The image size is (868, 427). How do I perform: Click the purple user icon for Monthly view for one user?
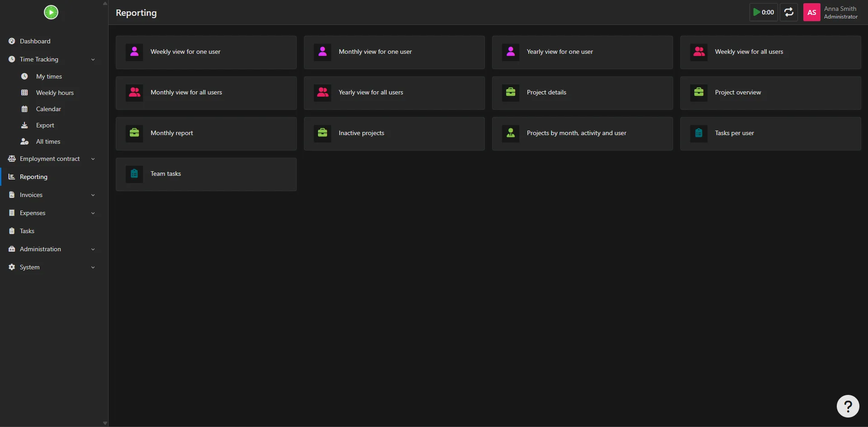pyautogui.click(x=323, y=52)
